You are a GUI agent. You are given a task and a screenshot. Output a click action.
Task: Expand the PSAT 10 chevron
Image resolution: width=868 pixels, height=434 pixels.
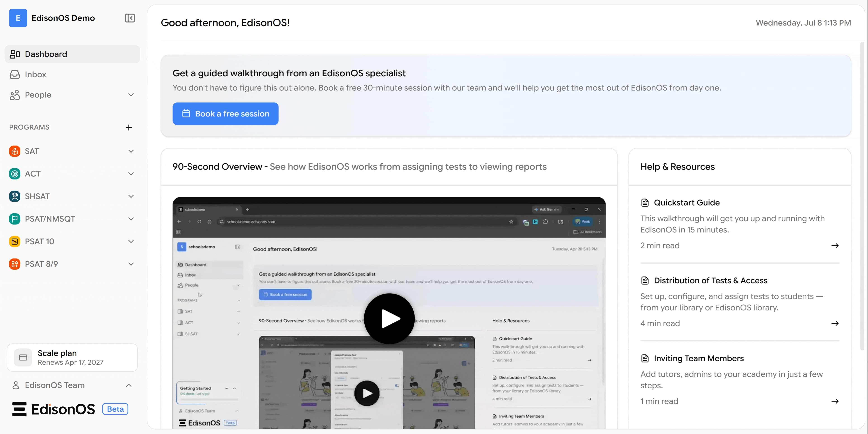click(x=131, y=241)
